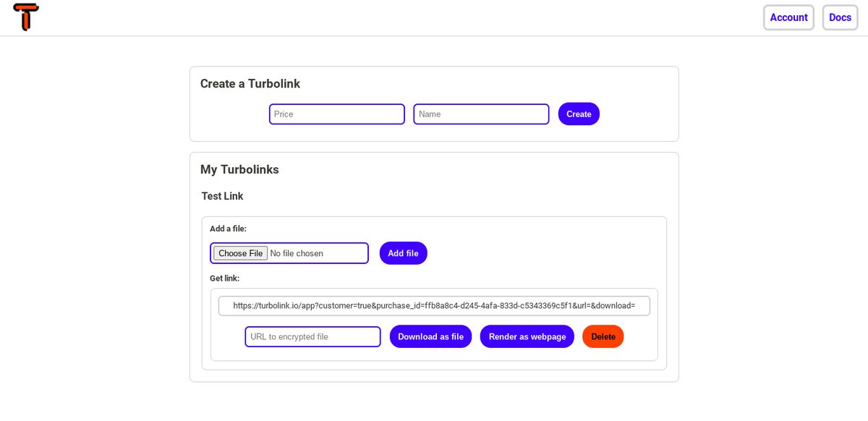This screenshot has height=421, width=868.
Task: Click the Add file button
Action: [403, 253]
